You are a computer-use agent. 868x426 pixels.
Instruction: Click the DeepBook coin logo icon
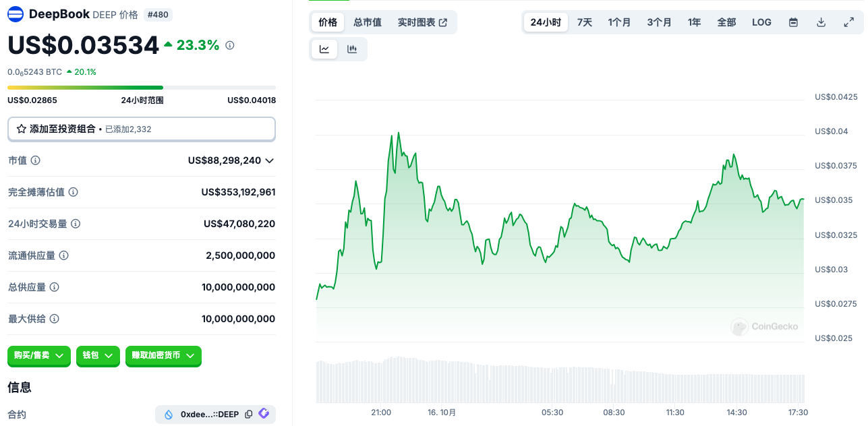[15, 14]
